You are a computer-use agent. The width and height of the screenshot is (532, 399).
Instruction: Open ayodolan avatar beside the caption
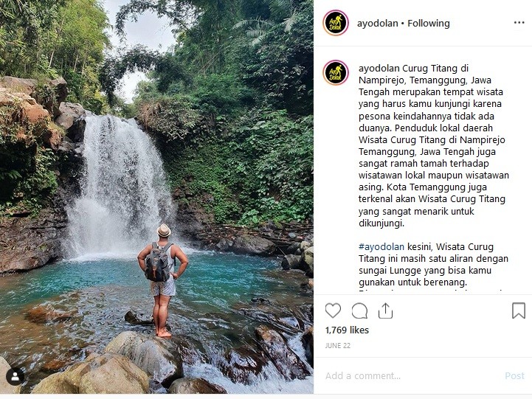click(x=336, y=72)
